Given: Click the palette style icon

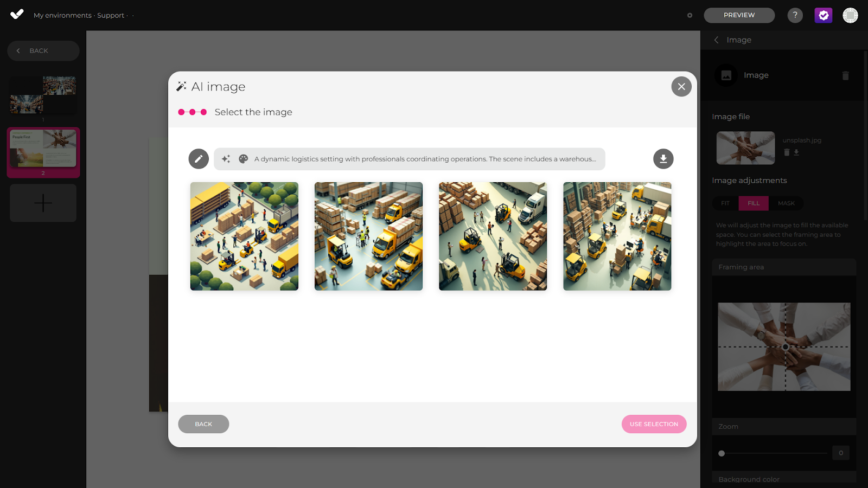Looking at the screenshot, I should point(244,159).
